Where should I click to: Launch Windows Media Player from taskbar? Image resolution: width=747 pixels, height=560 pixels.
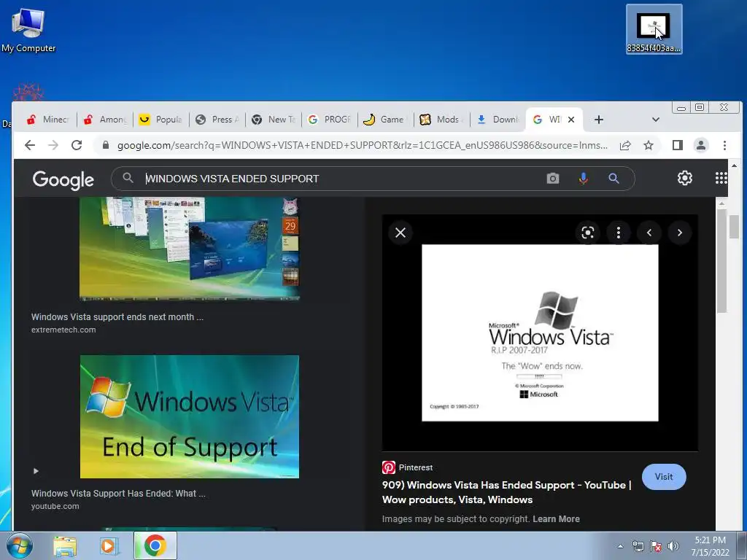point(109,546)
